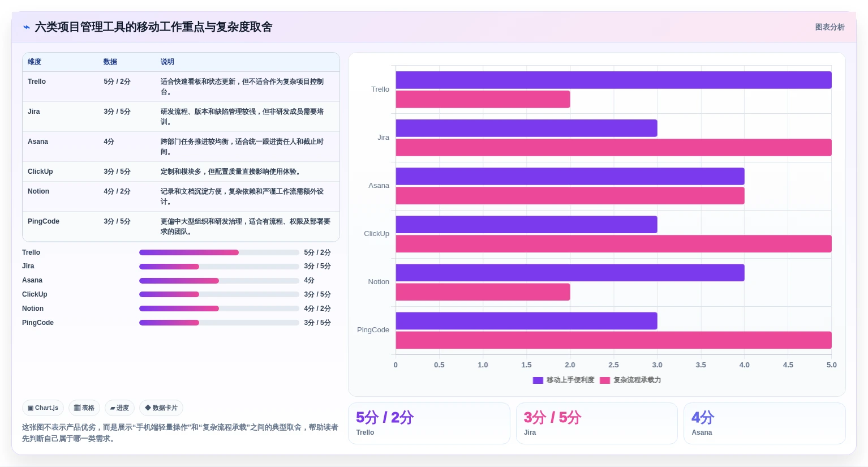Image resolution: width=868 pixels, height=467 pixels.
Task: Select the 数据卡片 tag chip
Action: pyautogui.click(x=161, y=408)
